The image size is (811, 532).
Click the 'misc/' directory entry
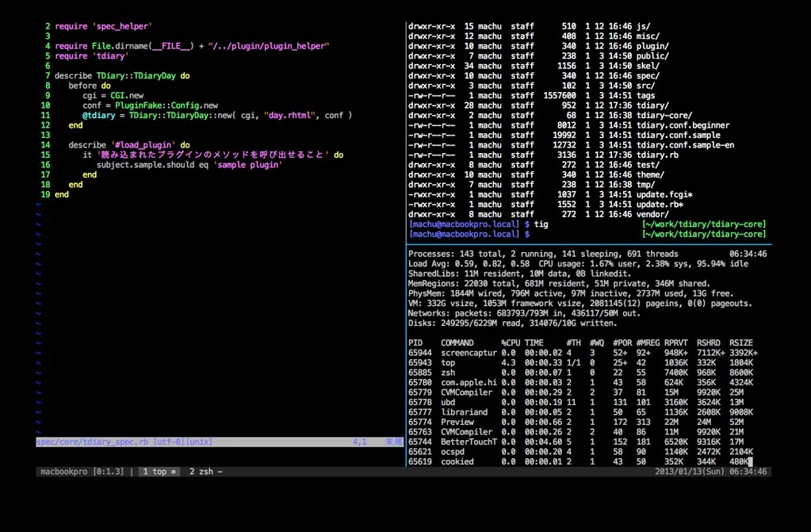point(648,36)
